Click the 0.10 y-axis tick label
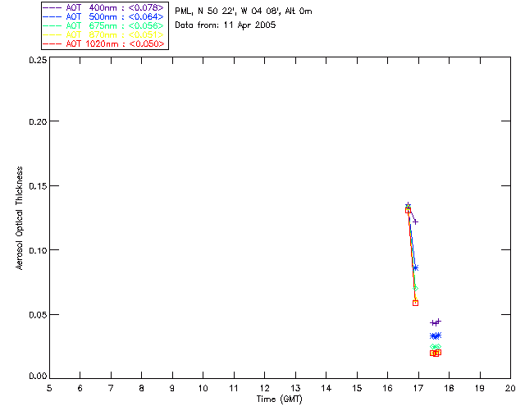This screenshot has height=420, width=525. point(38,250)
